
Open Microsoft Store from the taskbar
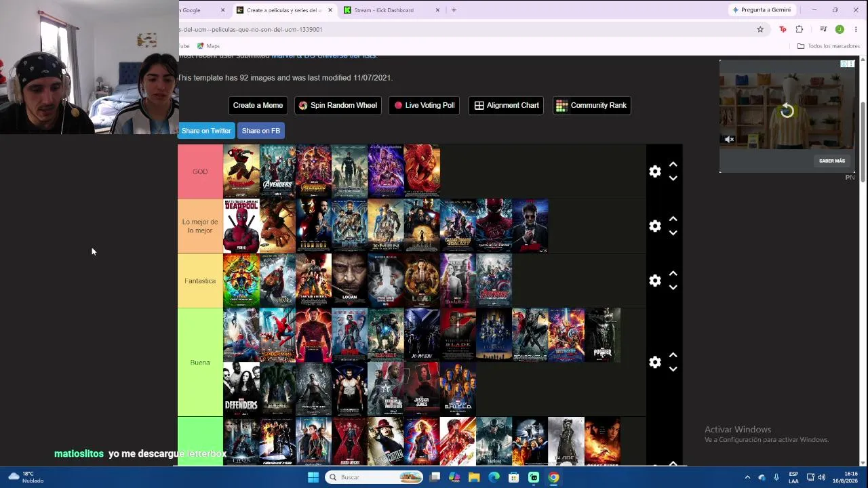tap(513, 477)
